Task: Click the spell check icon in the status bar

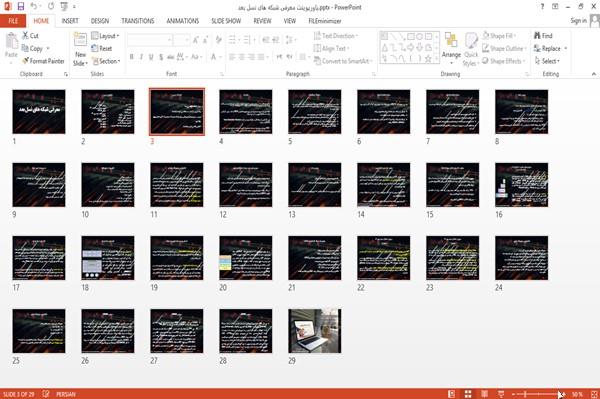Action: (46, 394)
